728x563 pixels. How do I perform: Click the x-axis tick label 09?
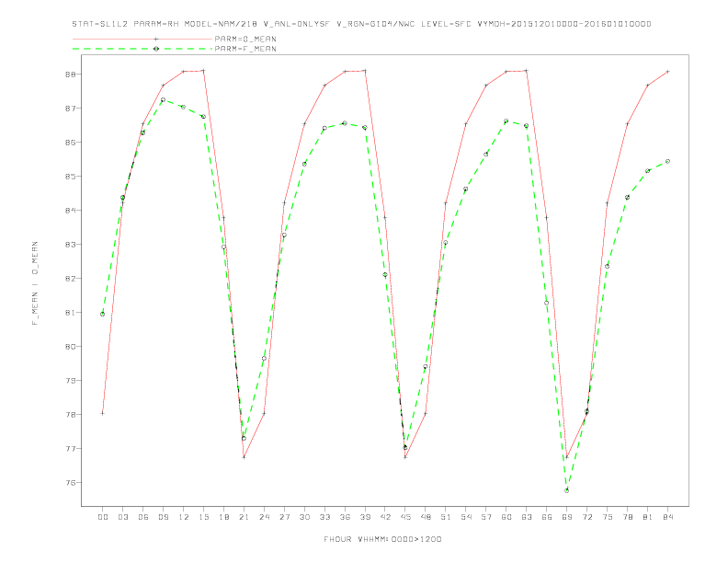163,517
